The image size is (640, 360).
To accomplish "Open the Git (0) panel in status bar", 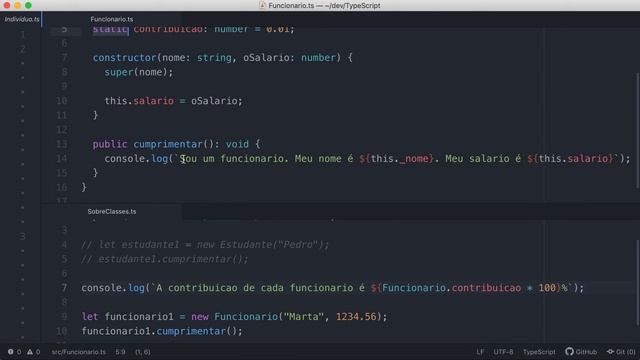I will click(x=621, y=352).
